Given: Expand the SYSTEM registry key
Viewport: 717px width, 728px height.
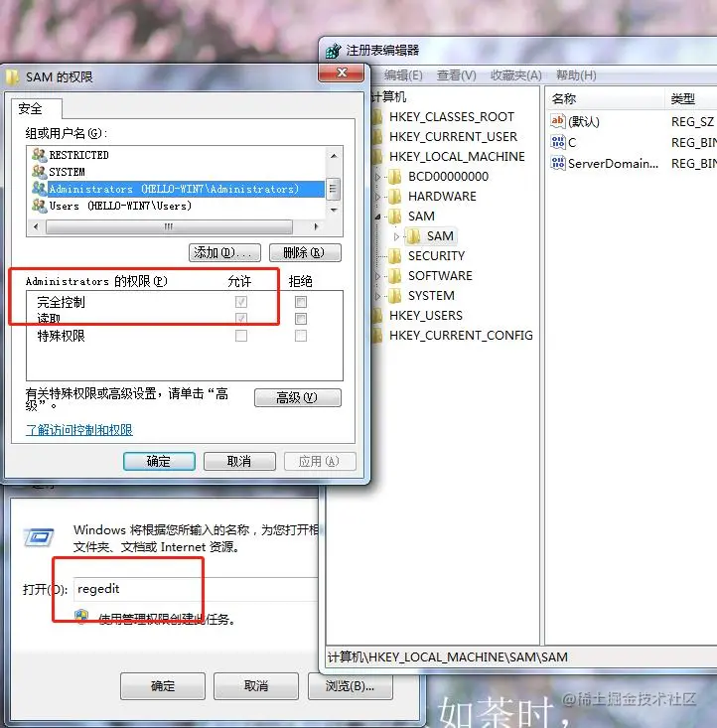Looking at the screenshot, I should click(x=377, y=296).
